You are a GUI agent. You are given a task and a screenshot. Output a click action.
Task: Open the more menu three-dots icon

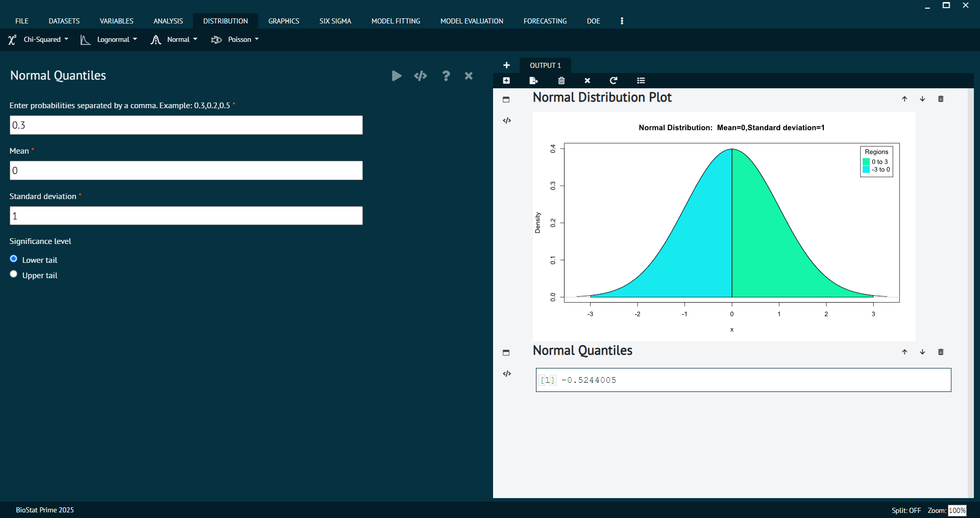click(622, 21)
